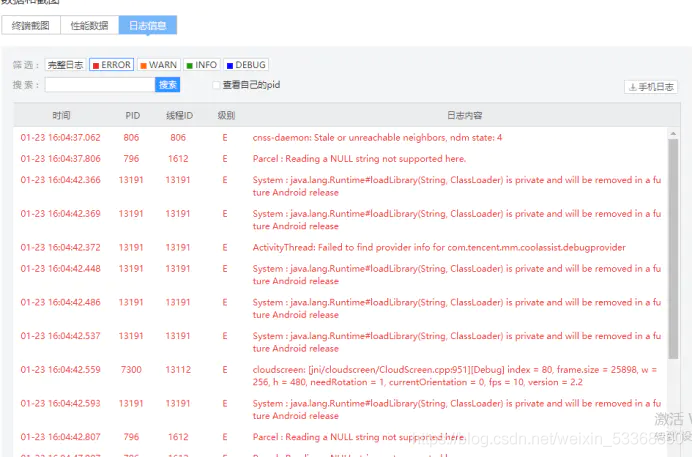Select timestamp 01-23 16:04:42.448
The width and height of the screenshot is (693, 457).
pos(61,269)
